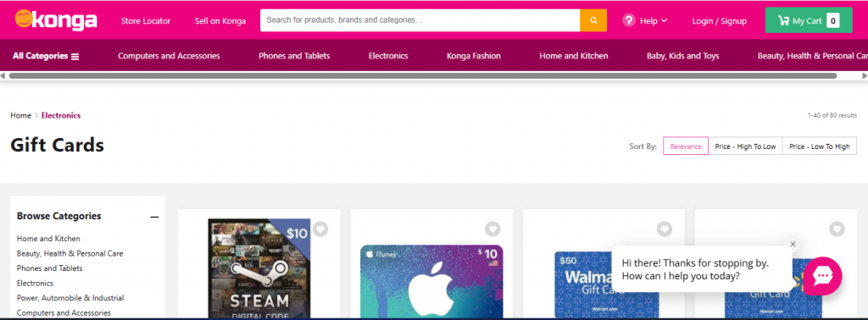Image resolution: width=868 pixels, height=320 pixels.
Task: Click the Sell on Konga link
Action: [220, 21]
